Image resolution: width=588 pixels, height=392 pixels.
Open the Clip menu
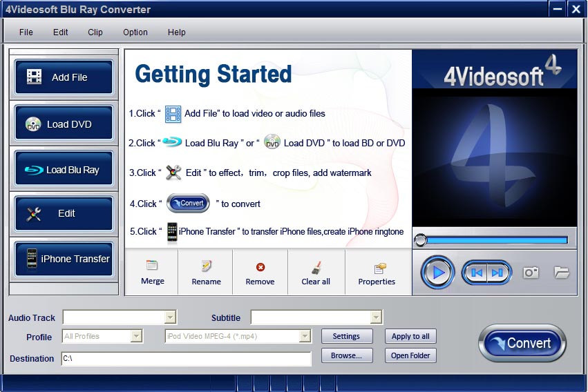[x=95, y=32]
